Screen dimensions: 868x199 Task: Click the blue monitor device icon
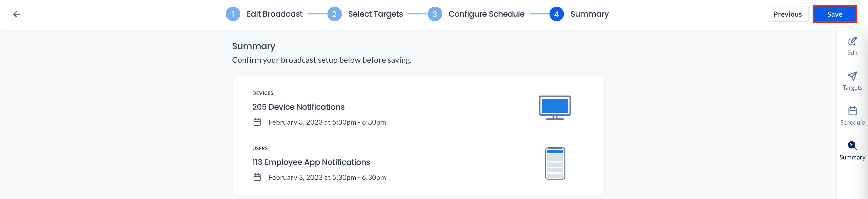click(555, 108)
